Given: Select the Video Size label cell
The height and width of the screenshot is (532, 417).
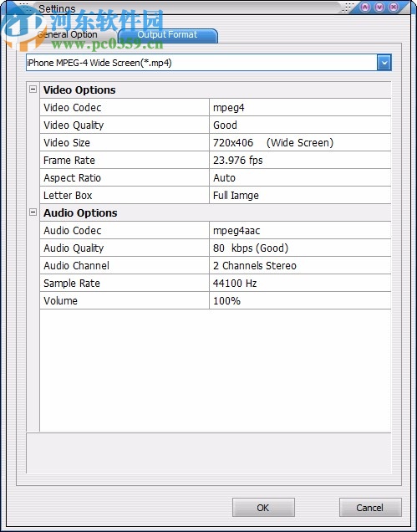Looking at the screenshot, I should [x=125, y=143].
